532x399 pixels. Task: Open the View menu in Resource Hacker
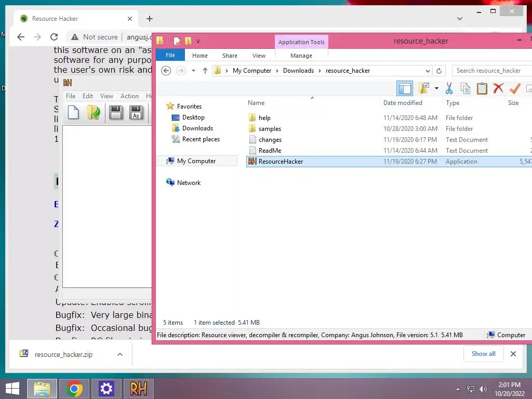pos(107,96)
